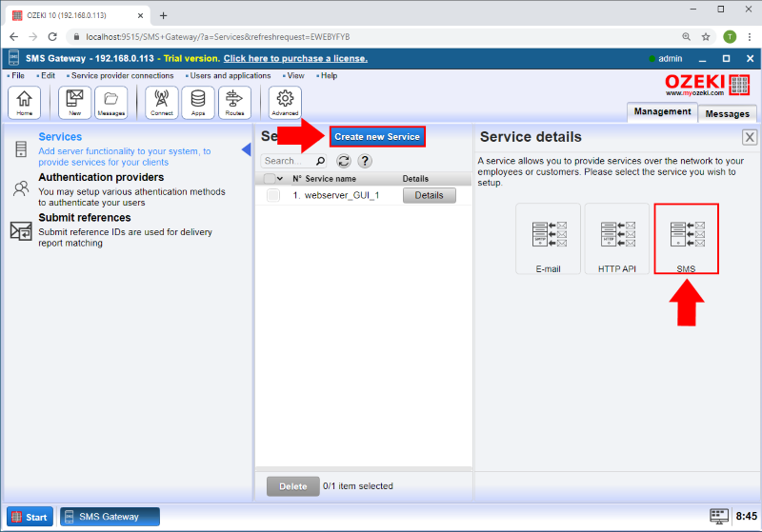Click the Start button
762x532 pixels.
(30, 517)
